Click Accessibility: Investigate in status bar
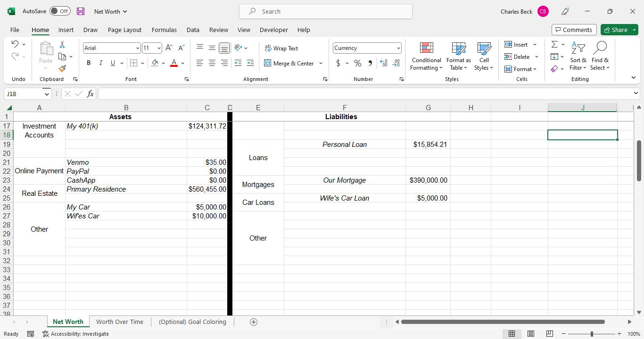Viewport: 644px width, 339px height. (x=75, y=334)
